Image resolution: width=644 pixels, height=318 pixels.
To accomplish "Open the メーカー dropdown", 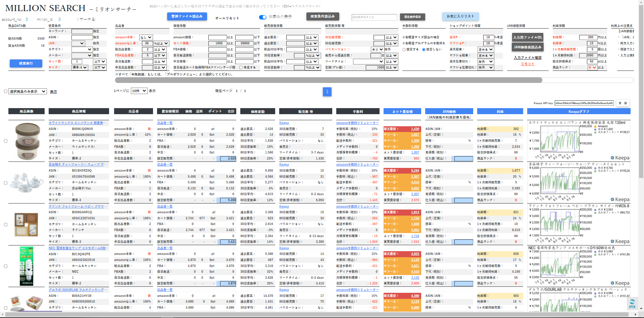I will [82, 55].
